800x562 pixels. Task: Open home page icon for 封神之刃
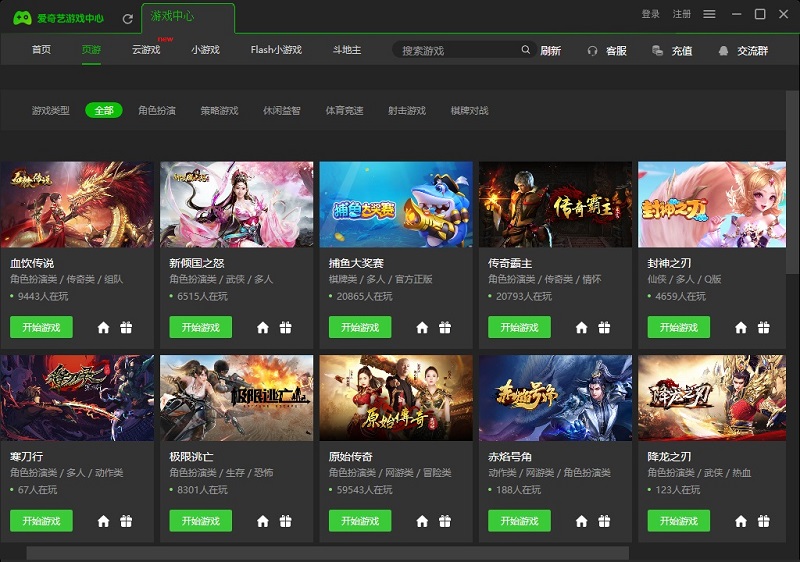[x=741, y=327]
